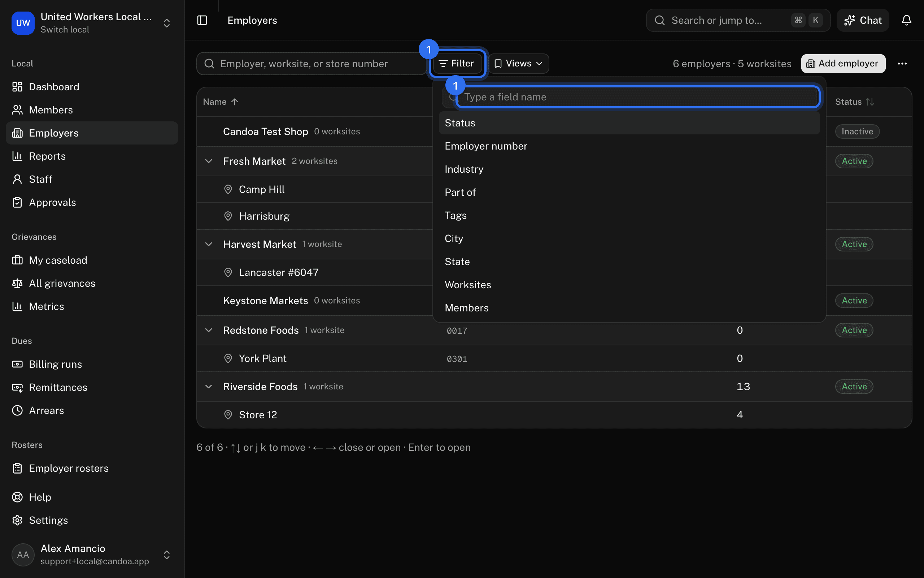Choose Part of filter field
The image size is (924, 578).
629,192
